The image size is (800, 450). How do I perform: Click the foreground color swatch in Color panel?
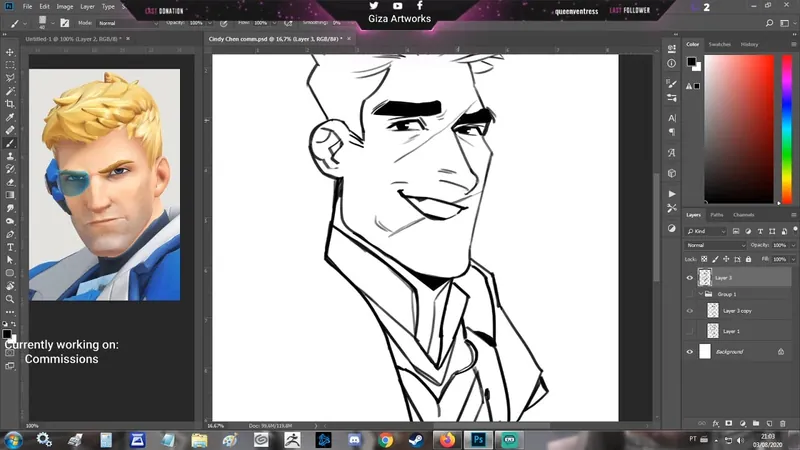coord(691,62)
